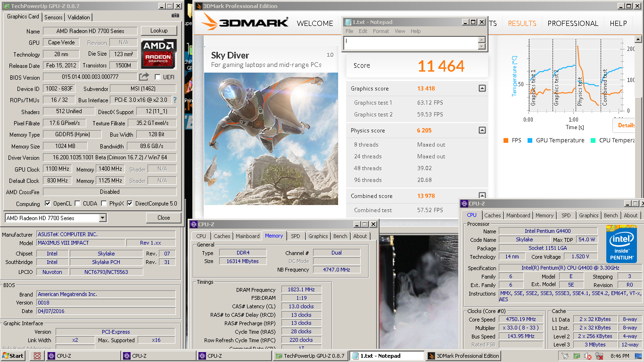Image resolution: width=644 pixels, height=362 pixels.
Task: Open the Sensors tab in GPU-Z
Action: click(x=53, y=17)
